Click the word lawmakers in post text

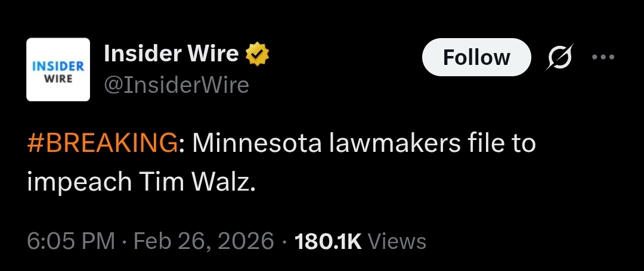[395, 144]
